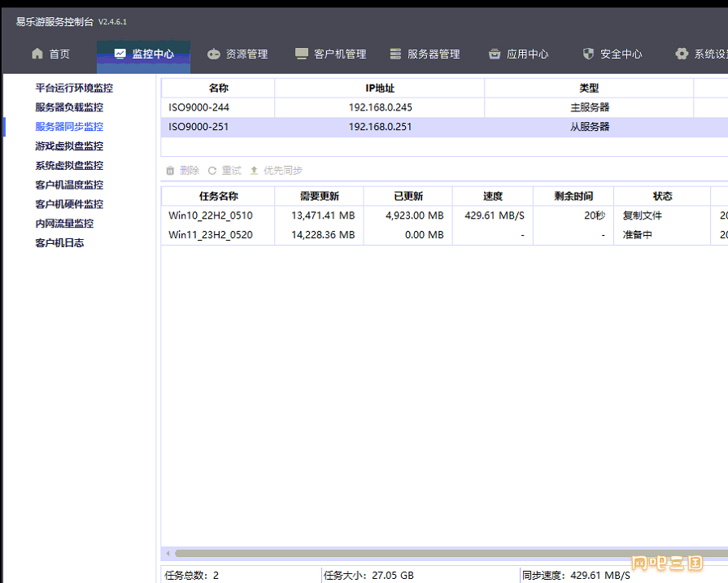Click the home icon beside 首页
Viewport: 728px width, 583px height.
pyautogui.click(x=37, y=54)
